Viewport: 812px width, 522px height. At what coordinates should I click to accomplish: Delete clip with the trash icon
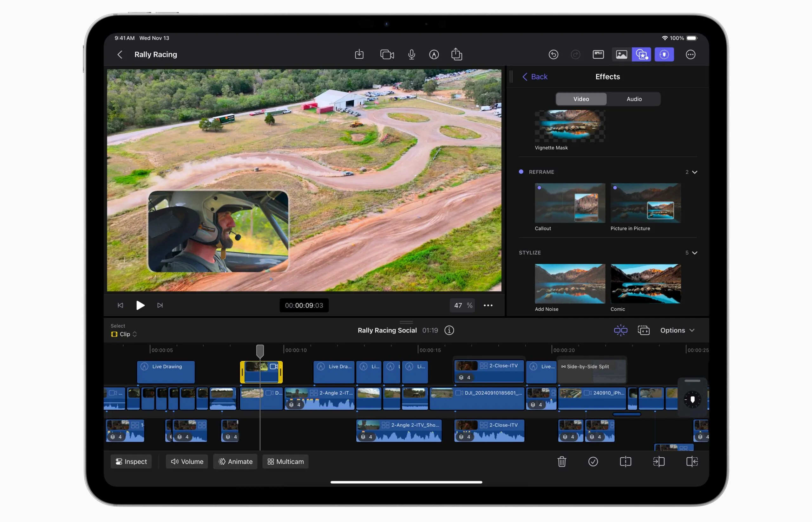562,461
